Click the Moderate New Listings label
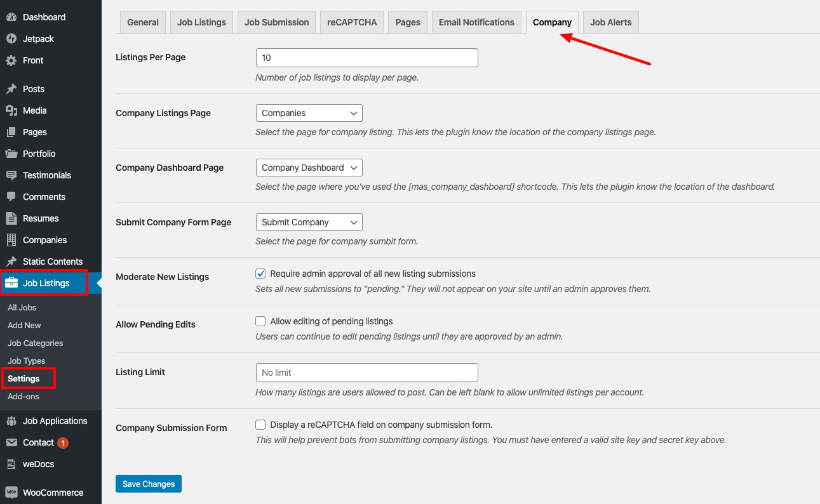Image resolution: width=820 pixels, height=504 pixels. click(162, 277)
